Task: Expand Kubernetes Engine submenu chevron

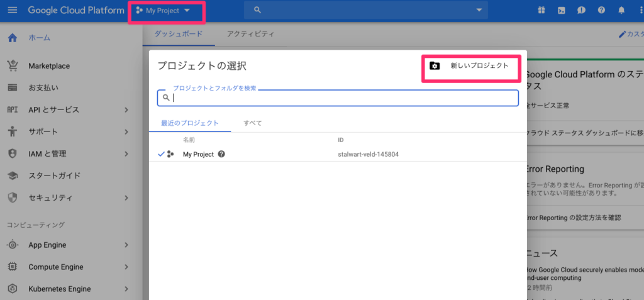Action: click(x=126, y=289)
